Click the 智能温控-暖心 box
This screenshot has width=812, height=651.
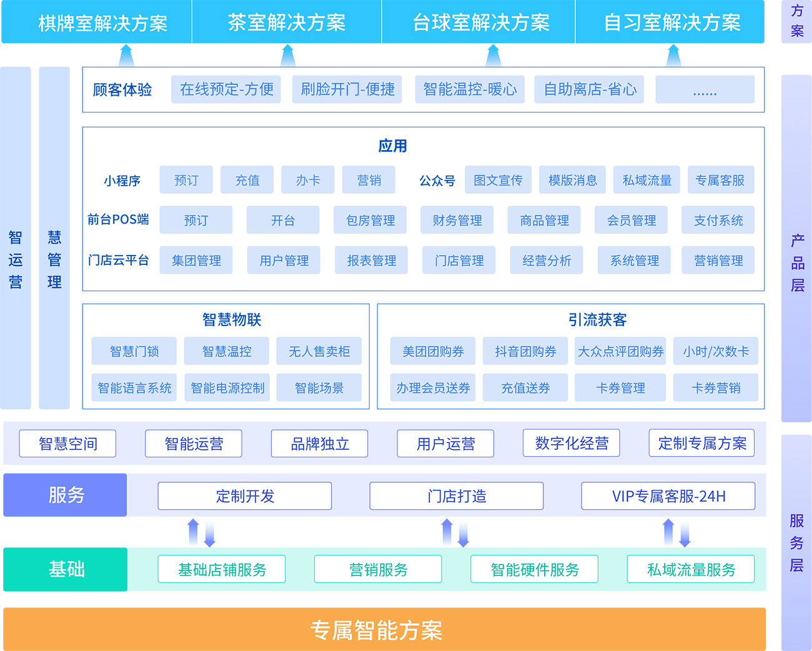click(x=470, y=89)
